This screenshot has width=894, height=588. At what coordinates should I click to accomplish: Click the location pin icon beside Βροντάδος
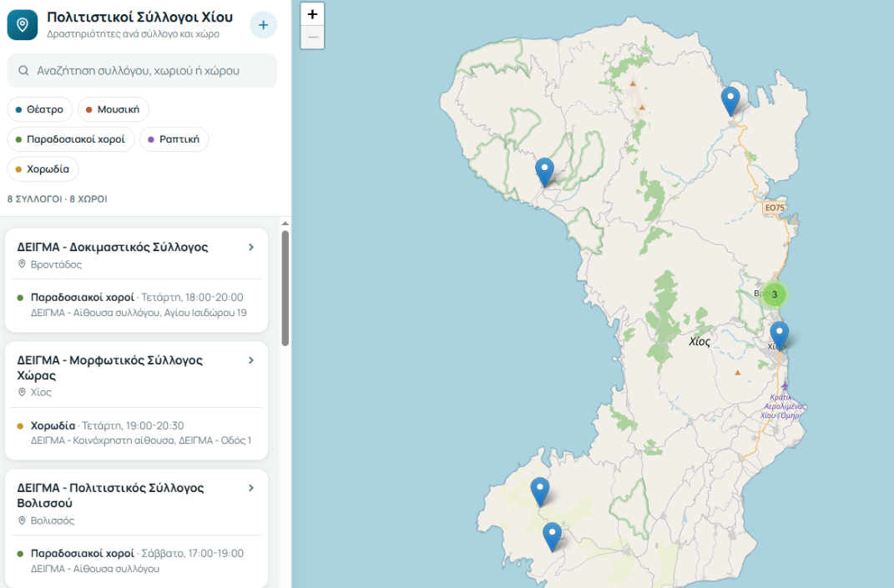(x=23, y=264)
